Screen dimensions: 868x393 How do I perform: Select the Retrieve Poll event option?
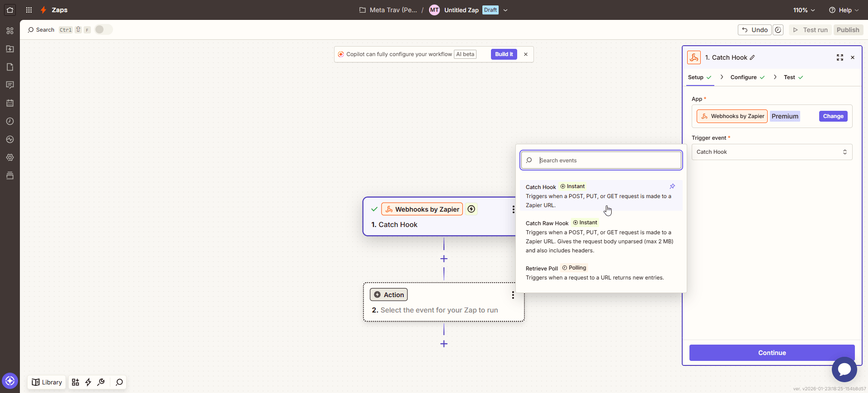(x=601, y=272)
